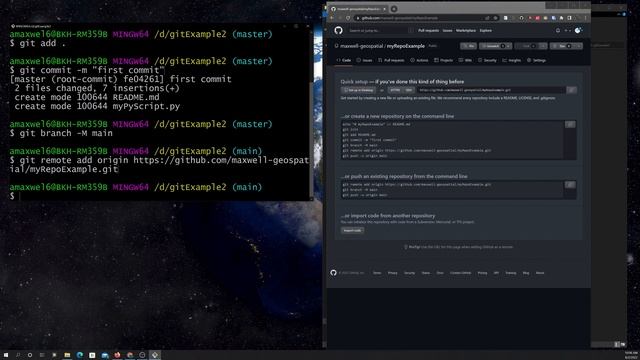
Task: Switch to the repository Settings tab
Action: point(536,60)
